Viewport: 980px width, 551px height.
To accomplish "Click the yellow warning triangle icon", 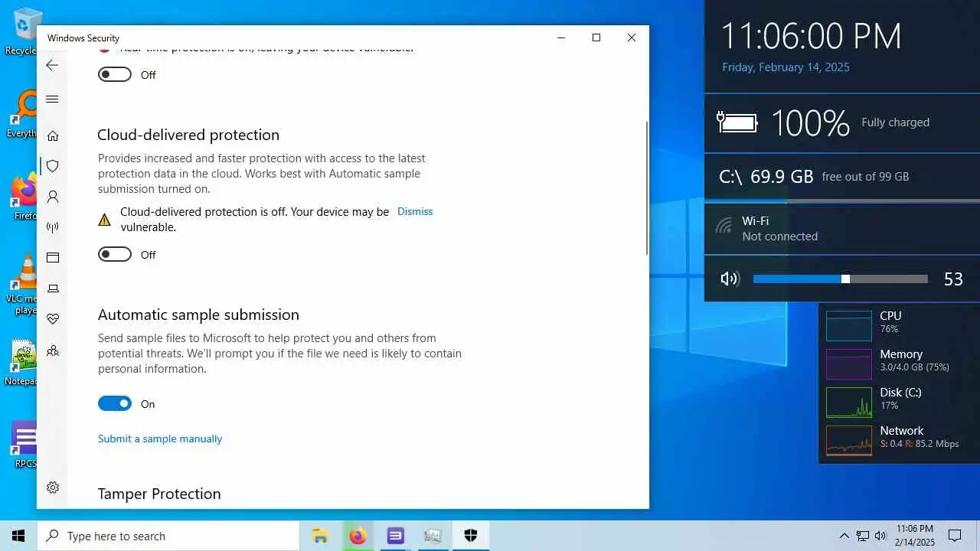I will tap(104, 220).
